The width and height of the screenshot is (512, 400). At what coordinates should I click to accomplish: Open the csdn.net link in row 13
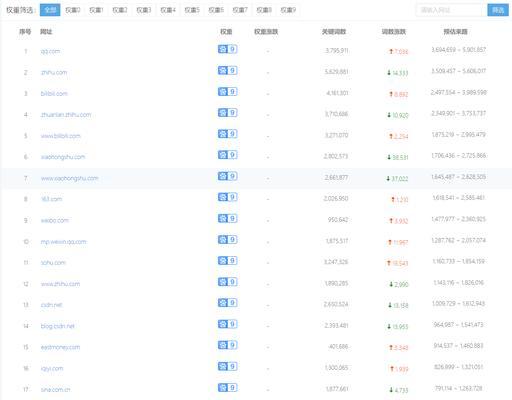(x=51, y=305)
